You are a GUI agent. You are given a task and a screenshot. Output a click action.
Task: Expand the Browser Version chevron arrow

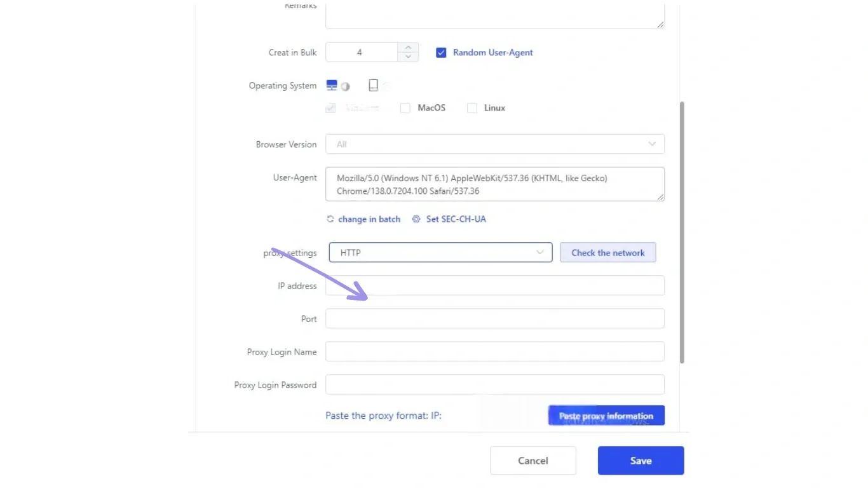[x=652, y=144]
